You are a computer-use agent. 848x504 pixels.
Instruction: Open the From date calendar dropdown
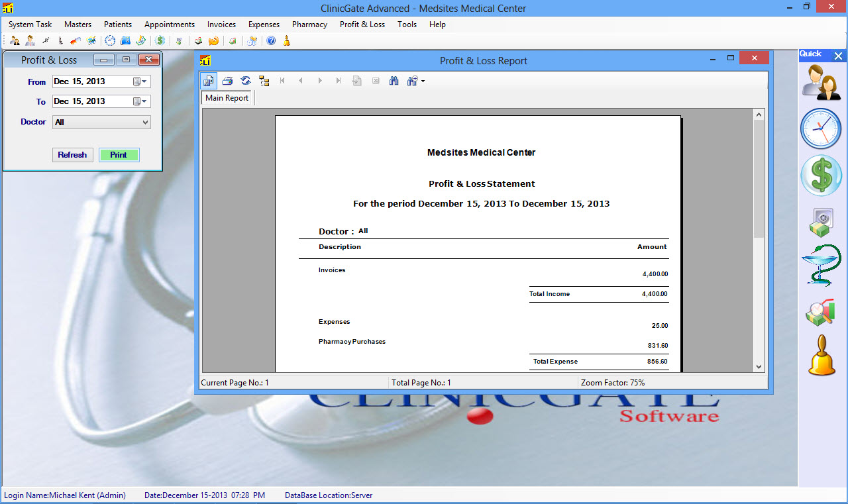pos(140,82)
